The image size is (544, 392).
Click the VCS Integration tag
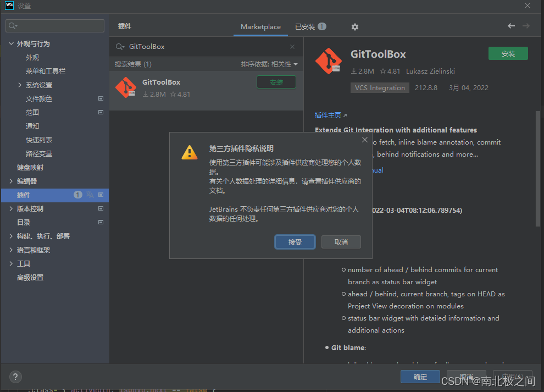tap(380, 87)
